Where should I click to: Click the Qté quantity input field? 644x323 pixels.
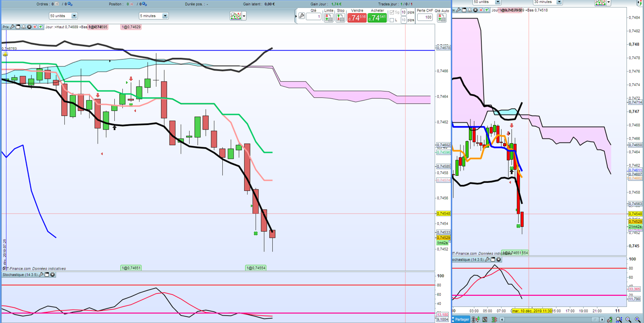click(314, 17)
